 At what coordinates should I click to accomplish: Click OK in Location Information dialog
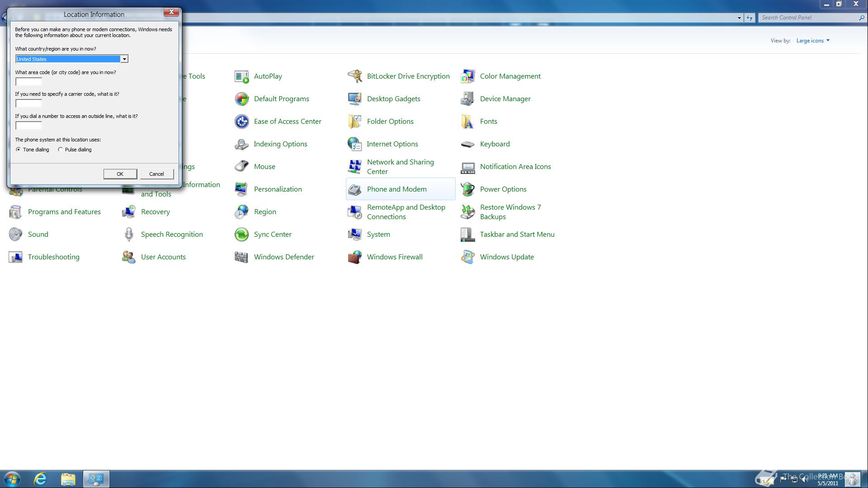120,174
